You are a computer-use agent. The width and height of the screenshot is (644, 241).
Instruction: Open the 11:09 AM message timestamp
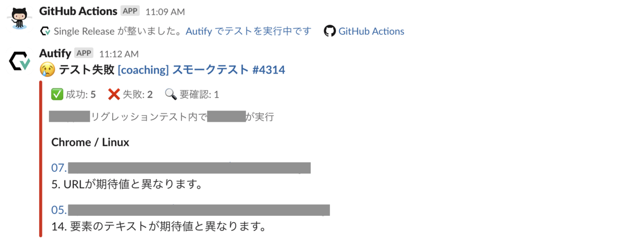[165, 11]
